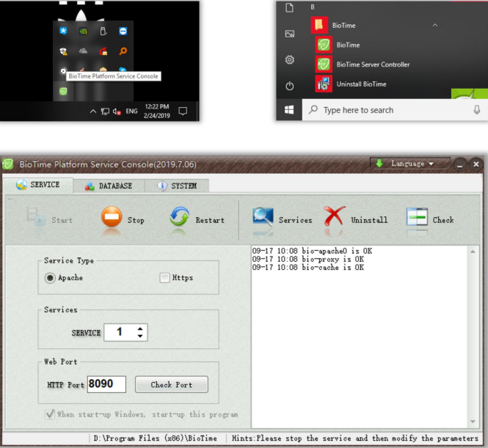Click the network icon in the taskbar

coord(105,111)
